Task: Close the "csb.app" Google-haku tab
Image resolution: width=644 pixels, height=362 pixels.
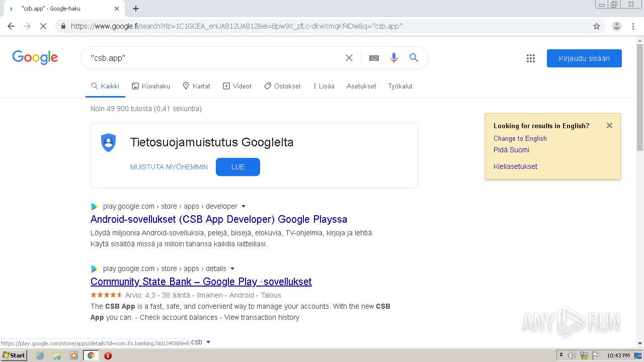Action: [117, 9]
